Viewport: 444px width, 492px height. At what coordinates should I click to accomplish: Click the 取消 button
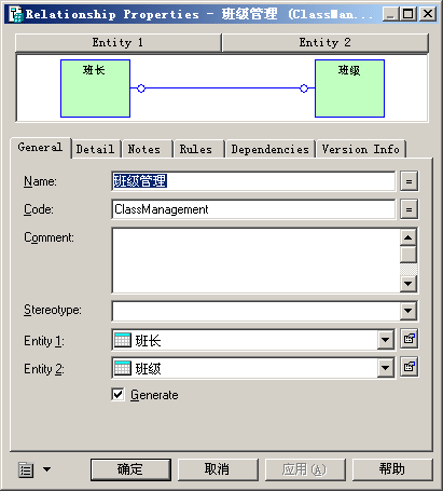tap(218, 470)
